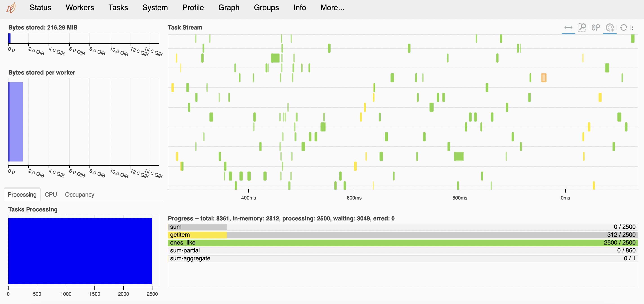This screenshot has width=644, height=304.
Task: Open the More... dropdown menu
Action: tap(332, 7)
